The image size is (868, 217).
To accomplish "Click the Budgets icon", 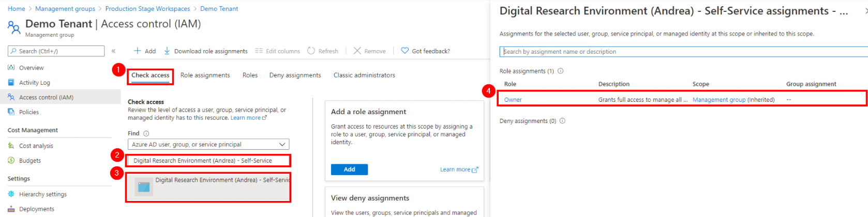I will [11, 161].
